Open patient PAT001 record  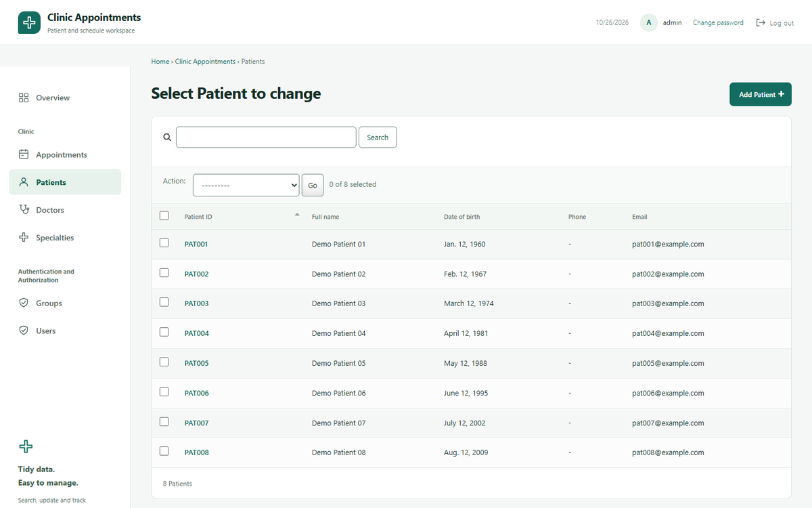point(196,244)
